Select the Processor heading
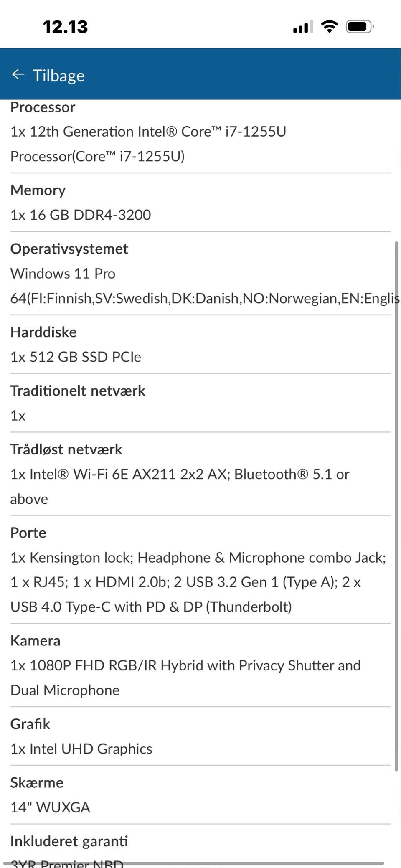The image size is (401, 868). (43, 107)
